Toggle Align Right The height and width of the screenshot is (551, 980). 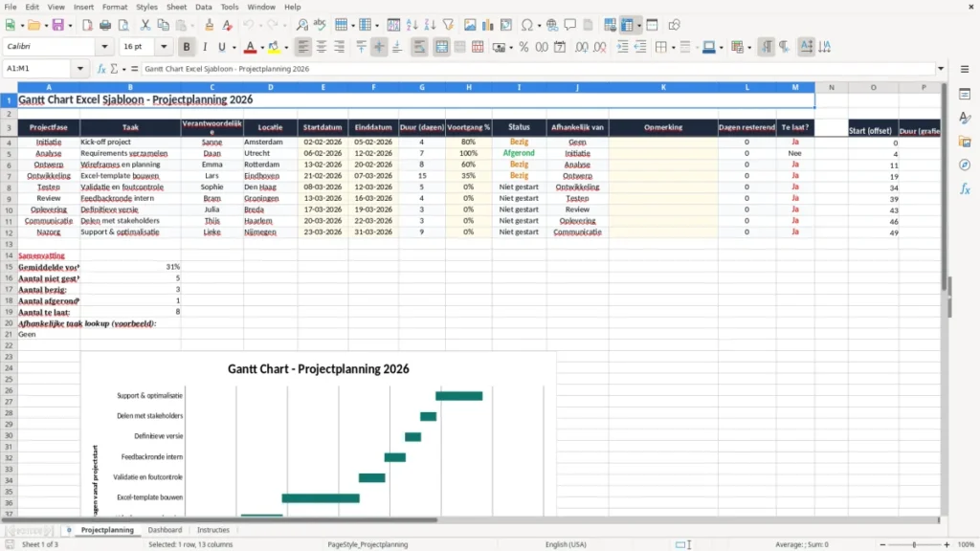tap(340, 47)
